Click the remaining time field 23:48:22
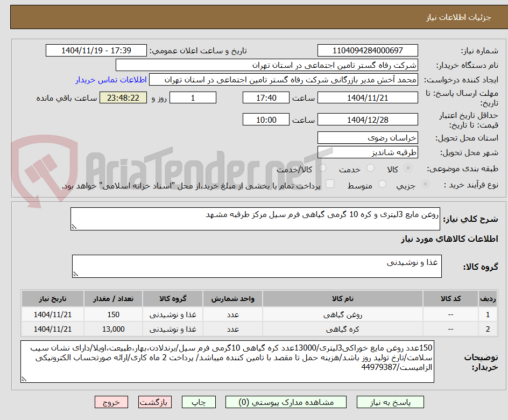This screenshot has width=508, height=420. coord(123,97)
